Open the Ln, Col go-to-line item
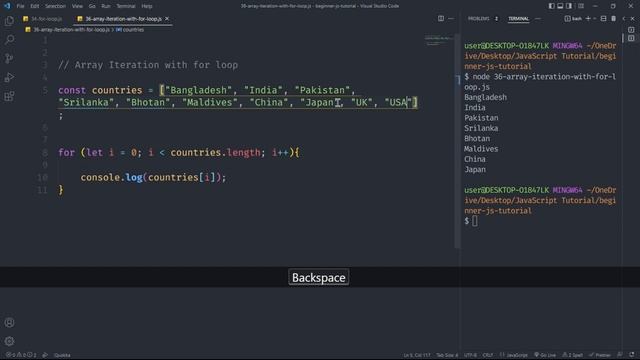 [417, 355]
